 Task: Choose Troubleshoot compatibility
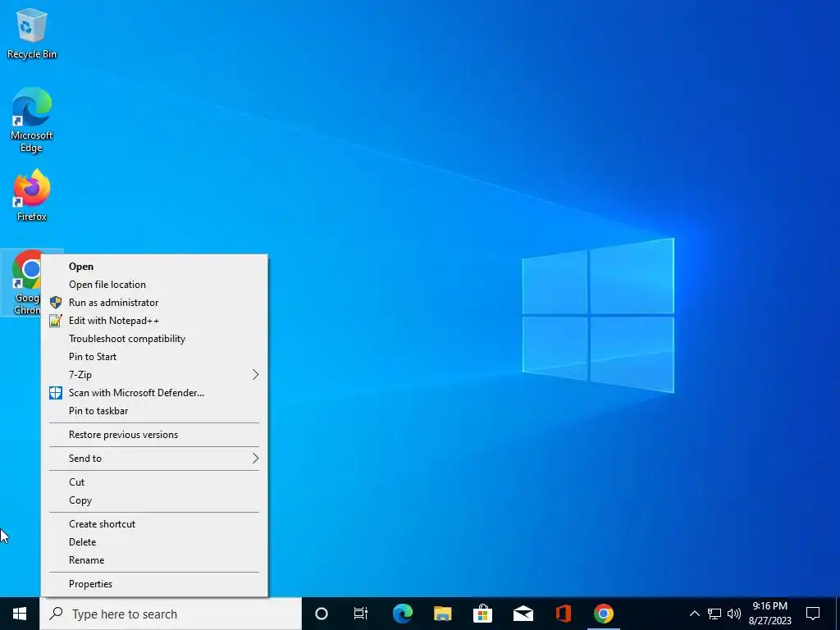tap(154, 339)
